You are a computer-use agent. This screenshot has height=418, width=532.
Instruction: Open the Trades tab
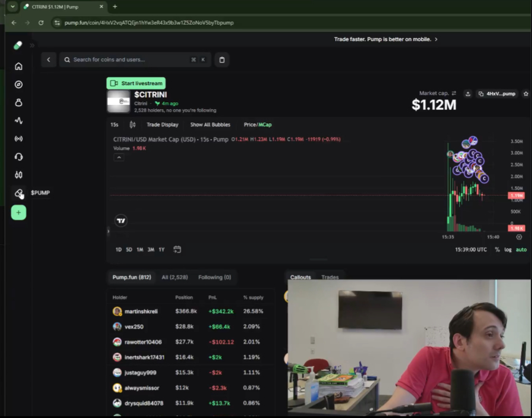330,277
